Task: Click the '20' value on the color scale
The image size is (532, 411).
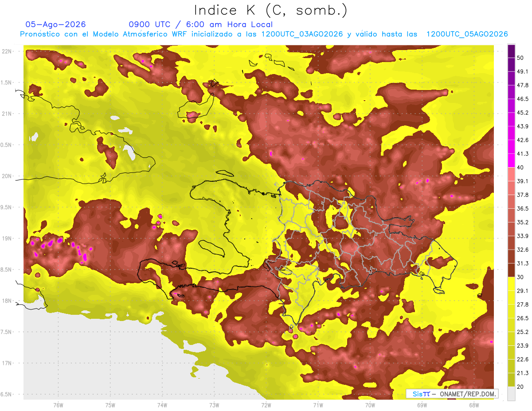Action: tap(520, 387)
